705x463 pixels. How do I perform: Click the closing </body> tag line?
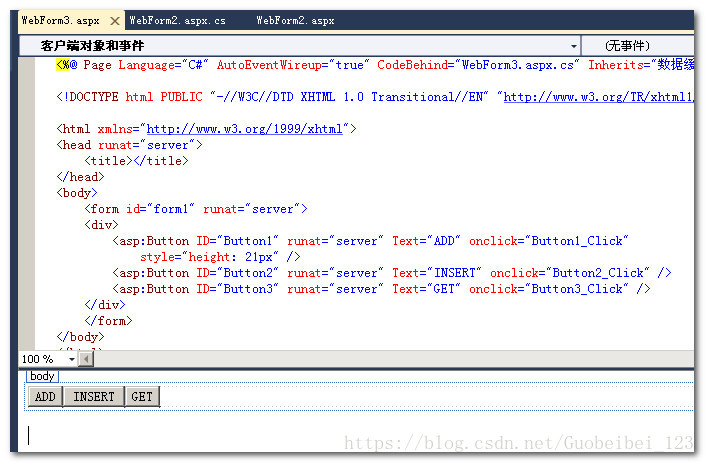80,337
